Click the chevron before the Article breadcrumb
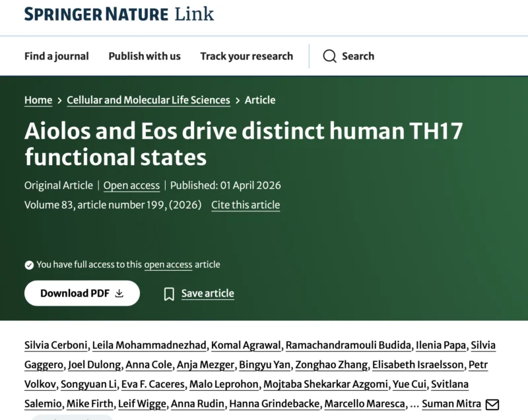 tap(236, 100)
